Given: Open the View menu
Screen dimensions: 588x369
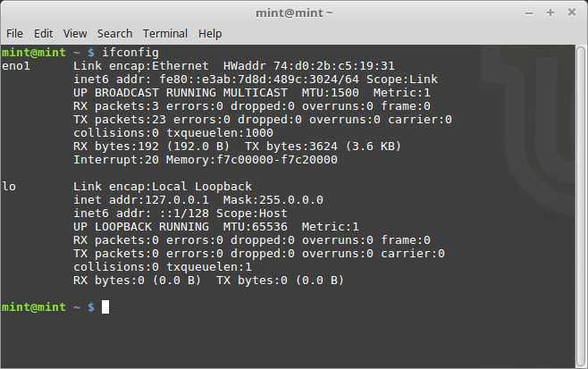Looking at the screenshot, I should [x=75, y=34].
